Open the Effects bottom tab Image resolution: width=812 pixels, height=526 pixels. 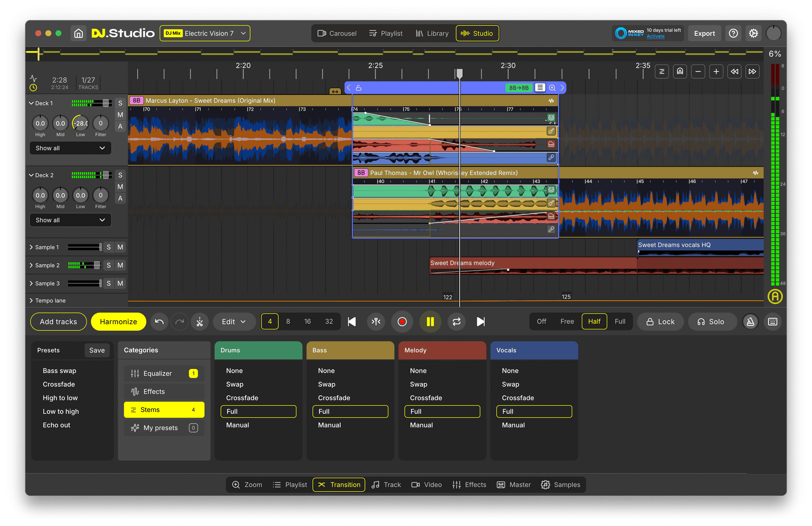pyautogui.click(x=469, y=484)
